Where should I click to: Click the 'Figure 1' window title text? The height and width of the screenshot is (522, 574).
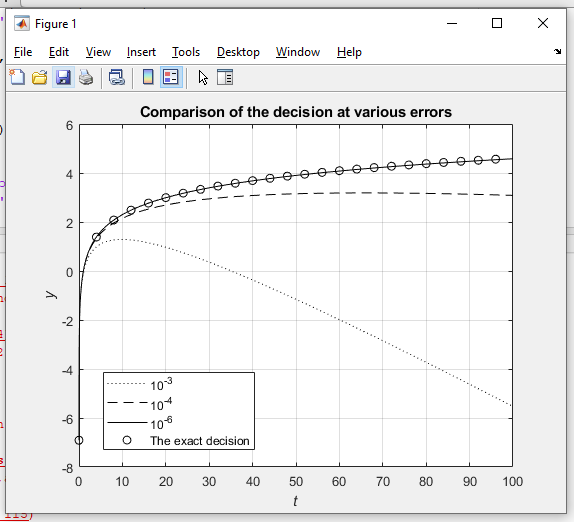(x=56, y=24)
